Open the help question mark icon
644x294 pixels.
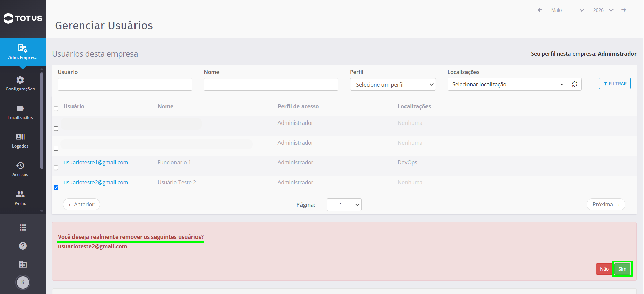tap(23, 246)
